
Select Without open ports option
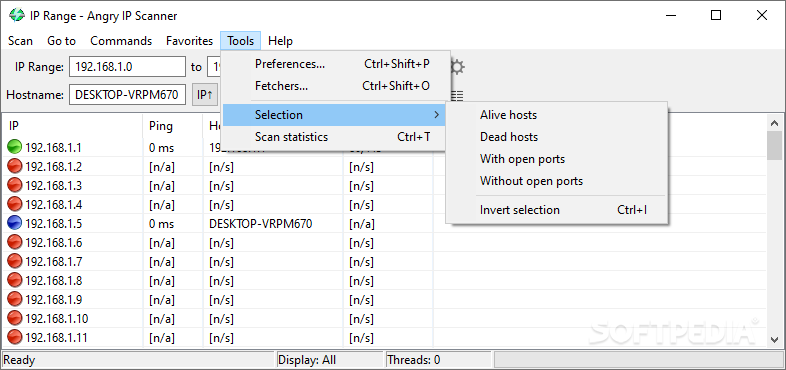(556, 181)
